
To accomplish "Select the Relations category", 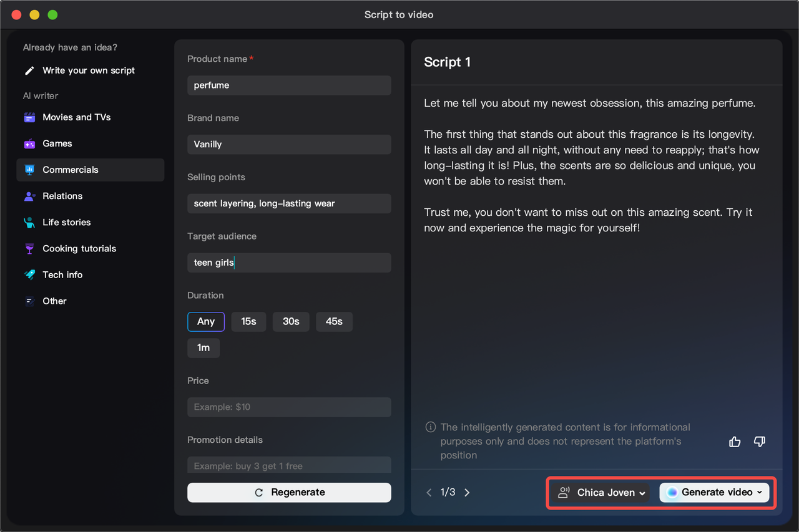I will [x=91, y=196].
